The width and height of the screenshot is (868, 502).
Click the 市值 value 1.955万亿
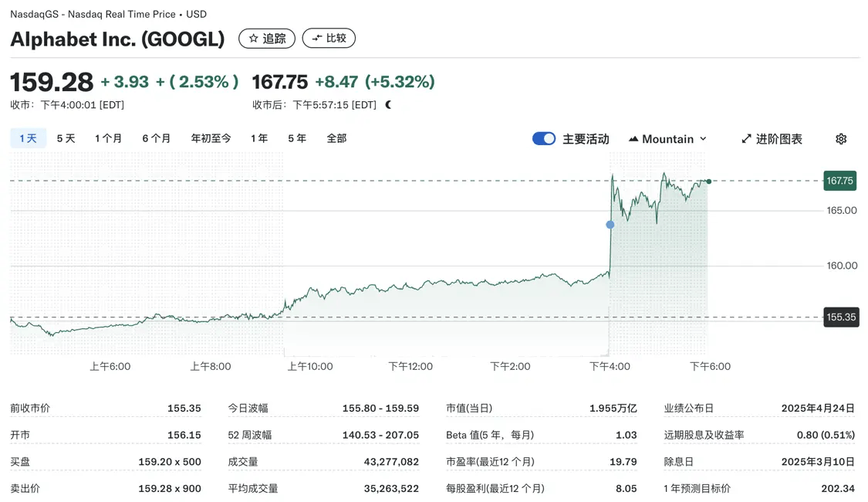[x=613, y=409]
